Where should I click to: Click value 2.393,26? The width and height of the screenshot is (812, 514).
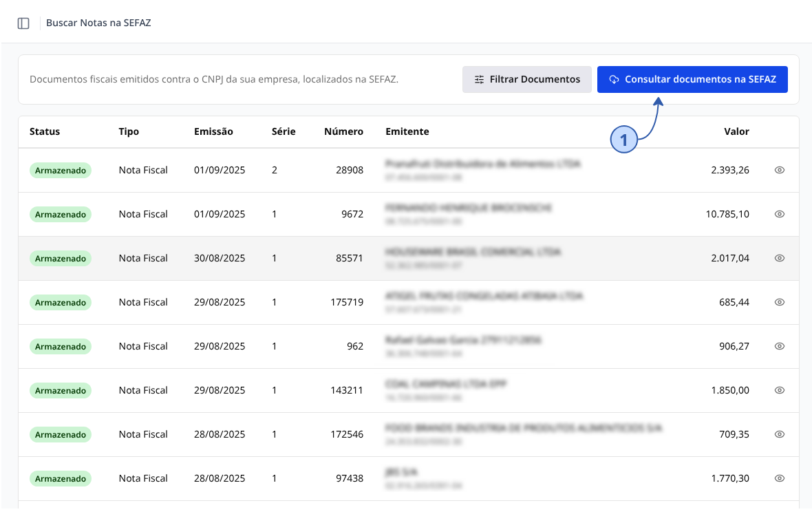click(x=730, y=170)
